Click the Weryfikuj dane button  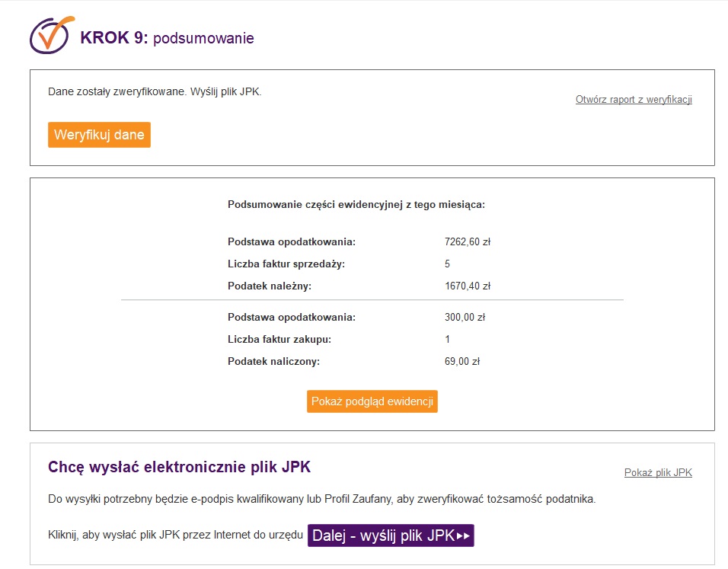[99, 135]
